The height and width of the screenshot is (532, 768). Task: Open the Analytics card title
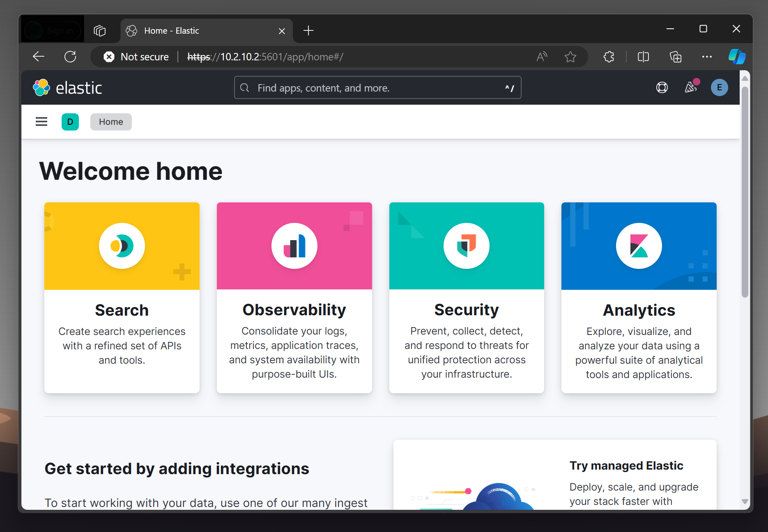click(x=639, y=310)
